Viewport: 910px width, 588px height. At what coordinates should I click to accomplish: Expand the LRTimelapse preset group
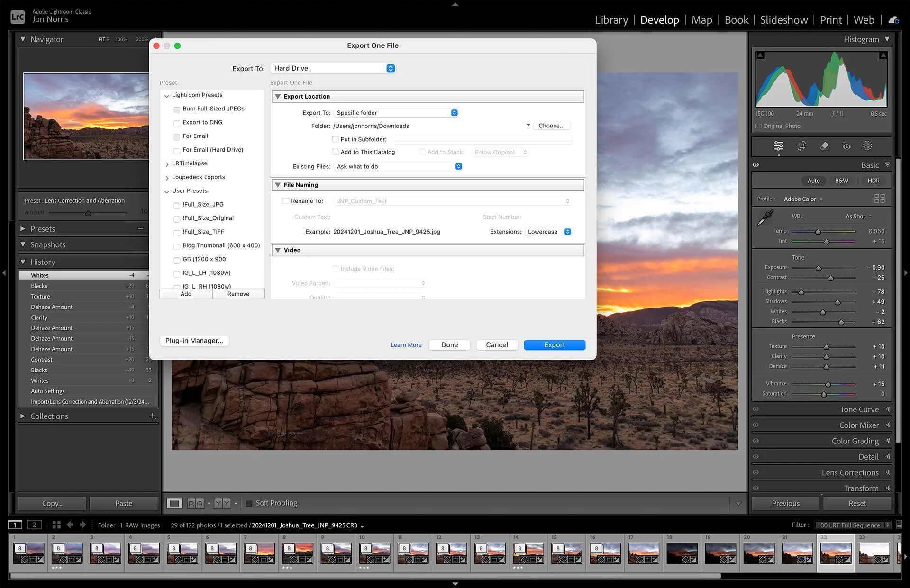[x=167, y=164]
